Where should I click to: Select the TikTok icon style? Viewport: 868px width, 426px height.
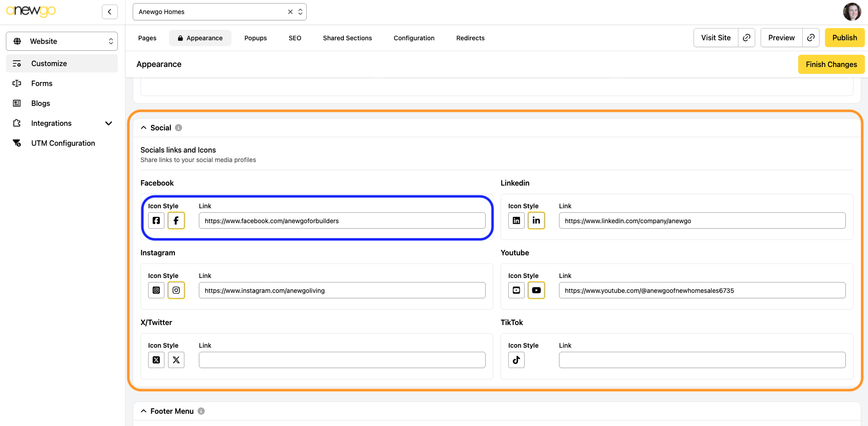point(516,360)
